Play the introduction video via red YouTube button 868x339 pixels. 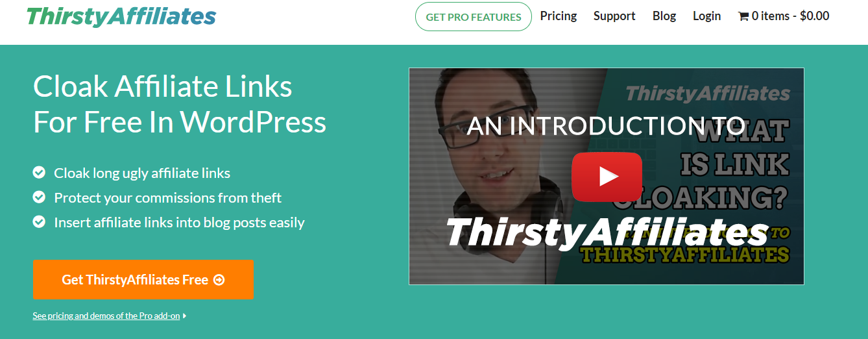pos(607,176)
